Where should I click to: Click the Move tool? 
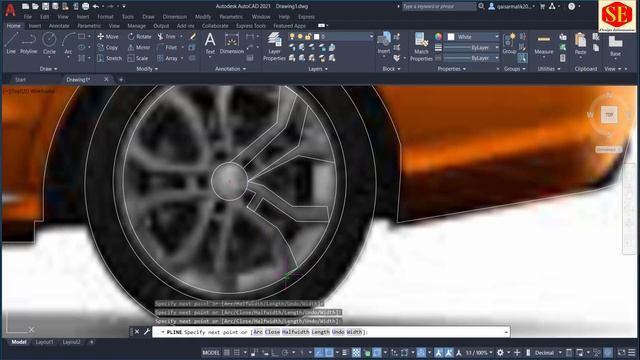click(108, 36)
